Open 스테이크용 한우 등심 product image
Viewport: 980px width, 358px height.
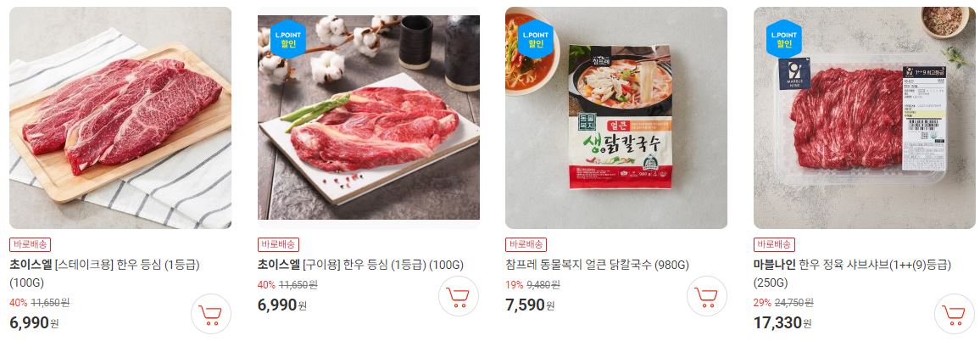120,118
